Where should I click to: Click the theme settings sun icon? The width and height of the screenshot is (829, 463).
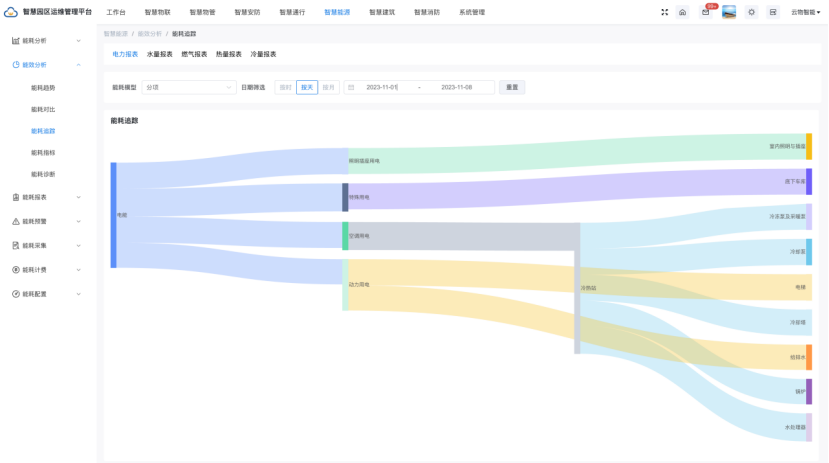click(x=752, y=12)
